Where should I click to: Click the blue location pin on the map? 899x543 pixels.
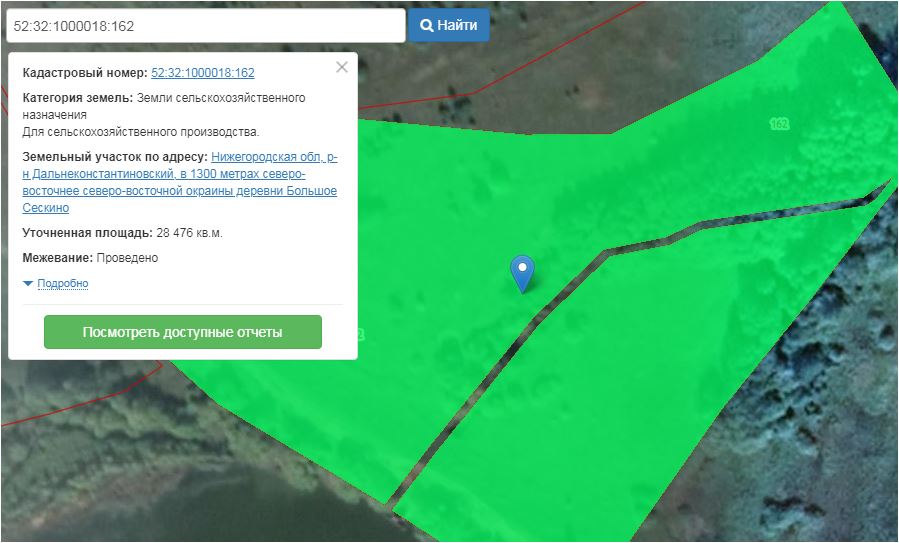click(x=522, y=271)
